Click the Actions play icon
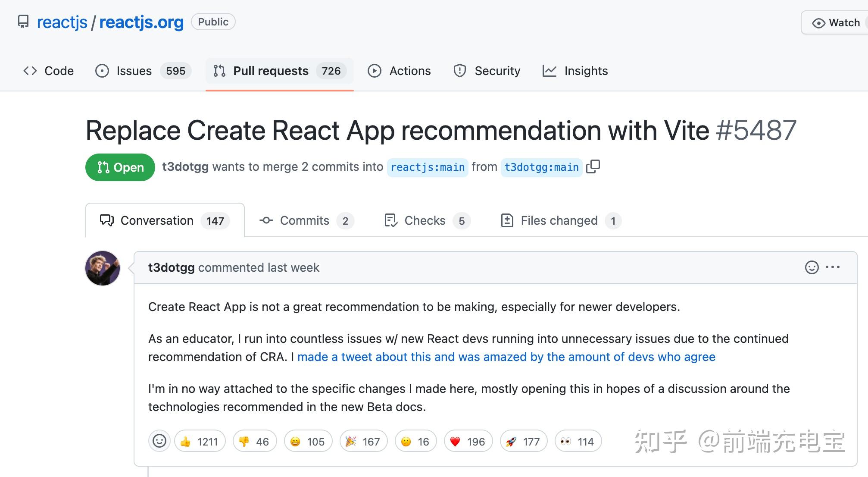Viewport: 868px width, 477px height. 375,71
